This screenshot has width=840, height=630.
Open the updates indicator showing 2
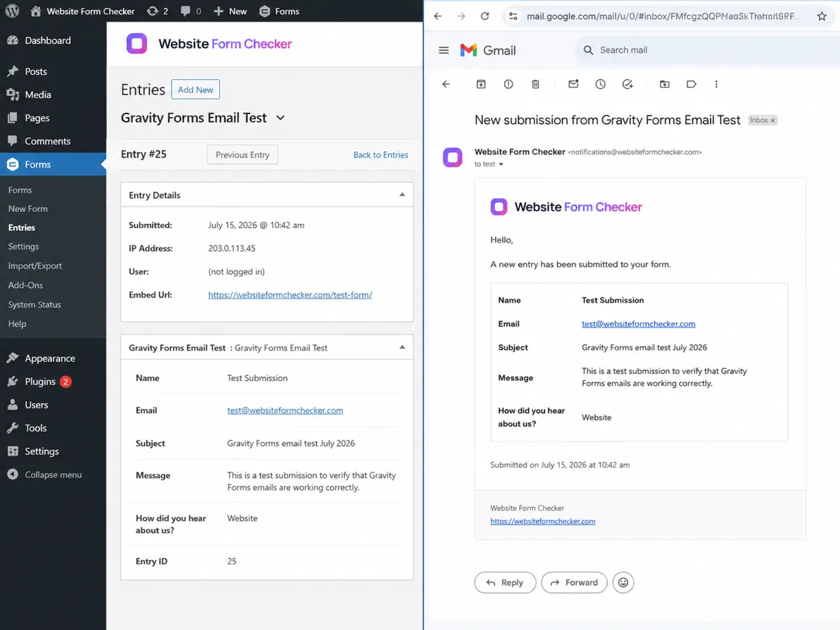pos(157,11)
